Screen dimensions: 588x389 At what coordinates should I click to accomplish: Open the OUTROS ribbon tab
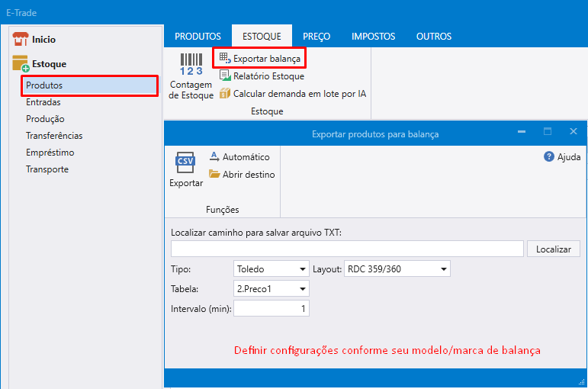(433, 36)
